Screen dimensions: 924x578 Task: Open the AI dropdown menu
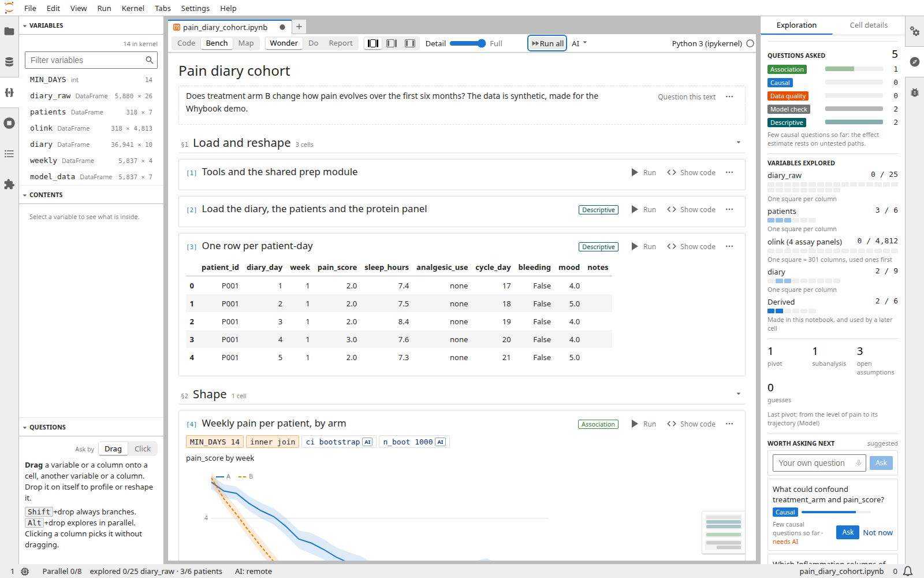(x=579, y=43)
